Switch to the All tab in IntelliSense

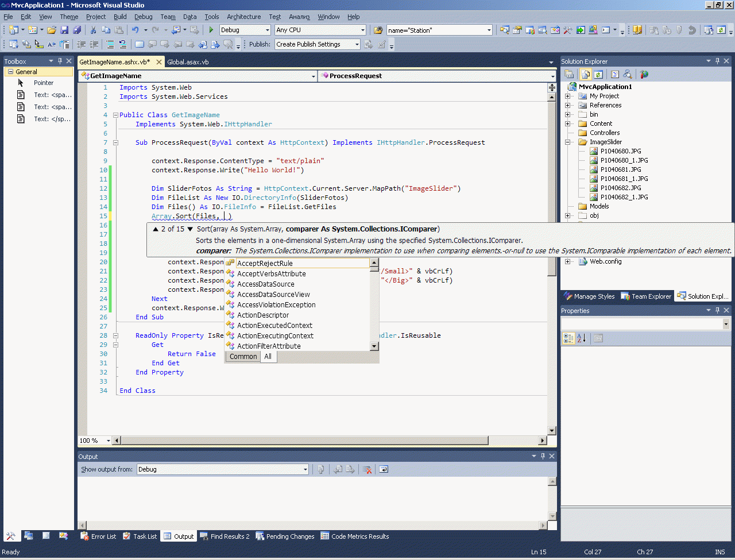268,357
